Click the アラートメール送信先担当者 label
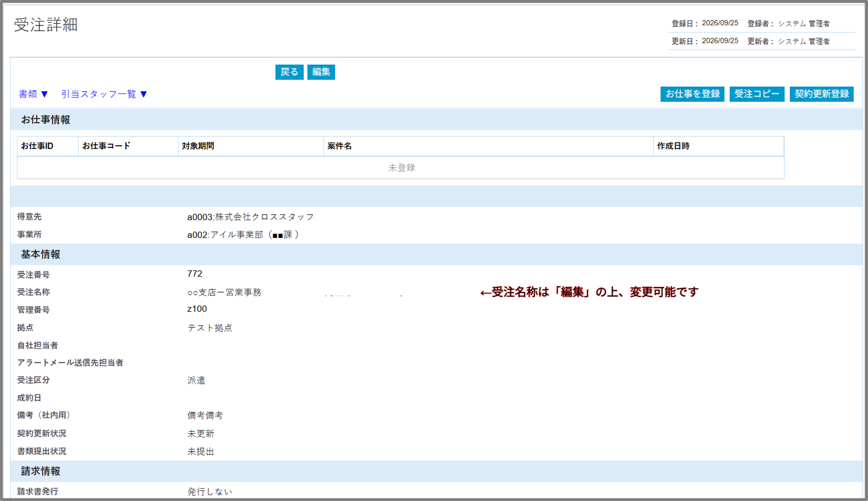The image size is (868, 501). 70,363
